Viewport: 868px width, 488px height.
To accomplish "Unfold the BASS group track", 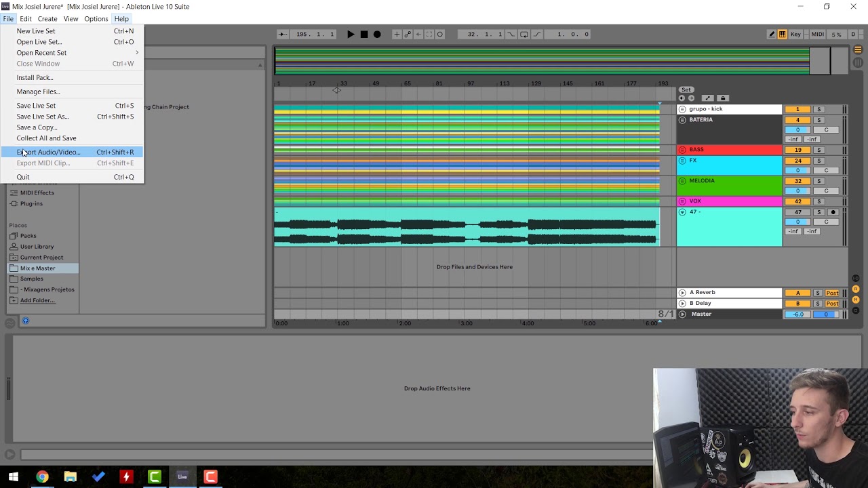I will (x=682, y=150).
